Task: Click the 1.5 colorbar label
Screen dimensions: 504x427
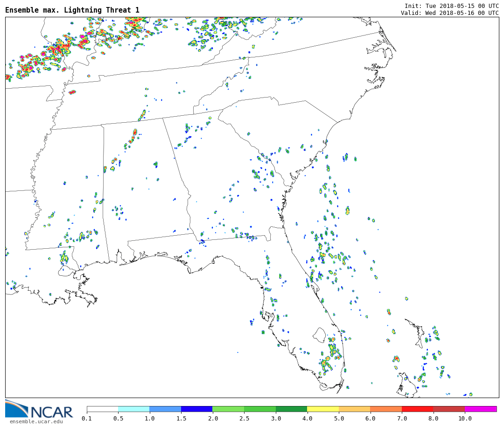Action: click(181, 419)
